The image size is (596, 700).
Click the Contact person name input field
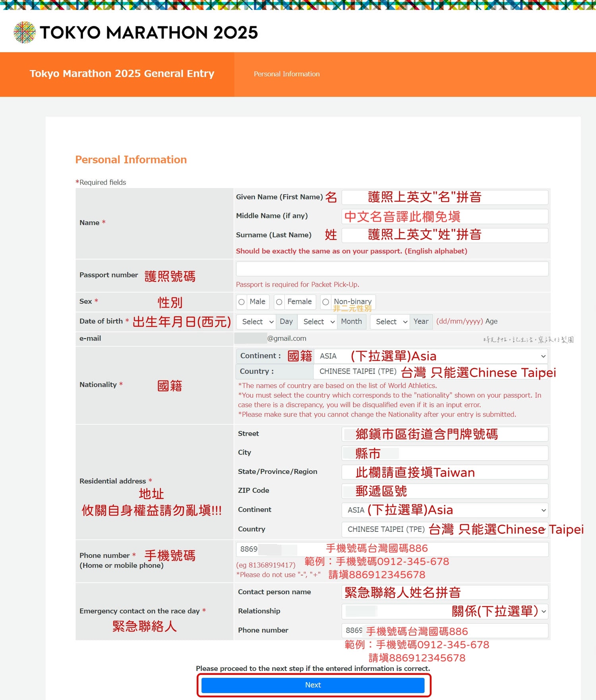(x=445, y=592)
